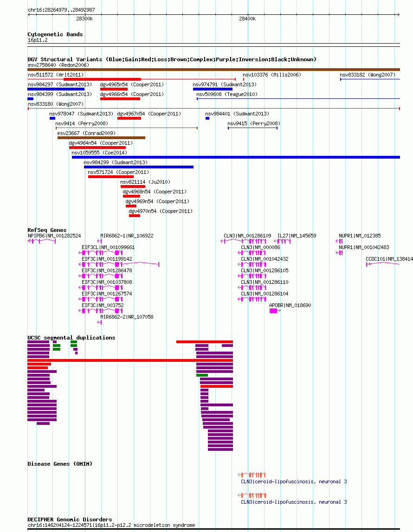Select the Cytogenetic Bands track title
Screen dimensions: 413x532
(55, 34)
